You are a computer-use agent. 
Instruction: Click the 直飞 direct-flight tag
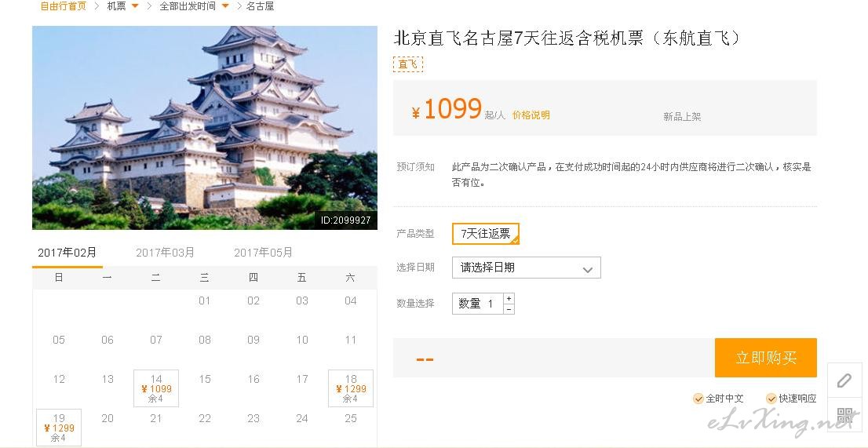[408, 64]
